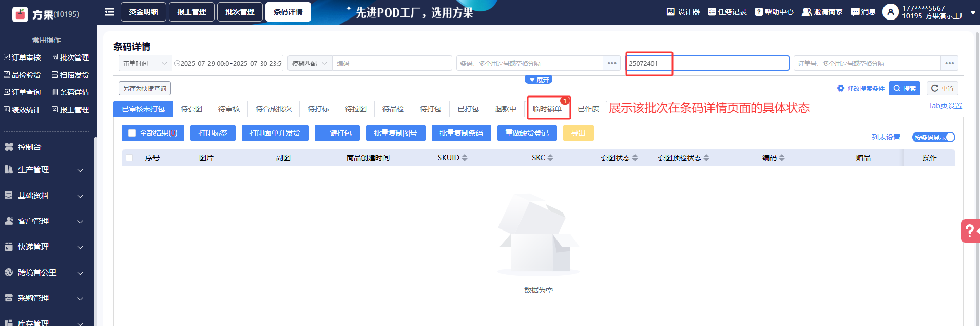The width and height of the screenshot is (980, 326).
Task: Open 批次管理 shortcut in sidebar
Action: [x=70, y=57]
